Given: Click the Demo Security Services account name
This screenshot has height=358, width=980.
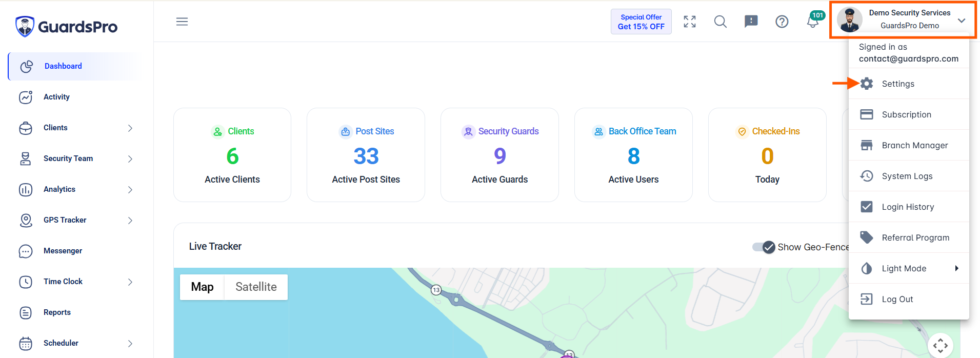Looking at the screenshot, I should 909,13.
